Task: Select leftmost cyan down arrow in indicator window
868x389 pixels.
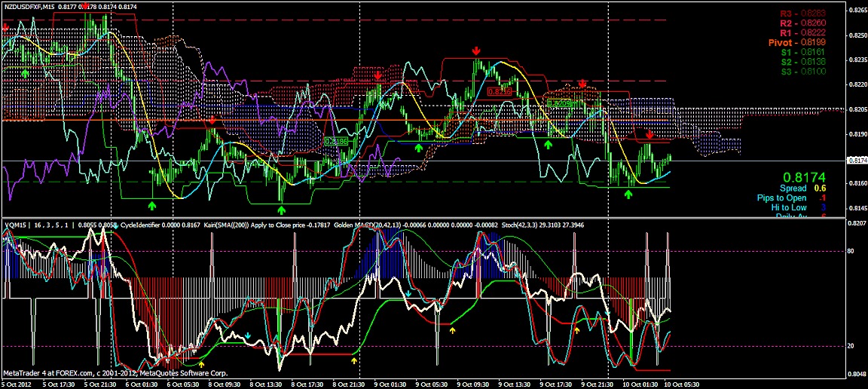Action: (248, 335)
